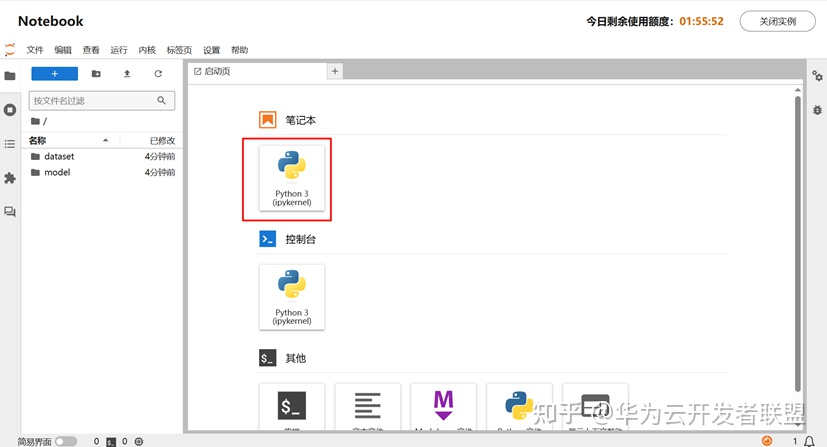
Task: Open the file browser sidebar panel
Action: coord(10,75)
